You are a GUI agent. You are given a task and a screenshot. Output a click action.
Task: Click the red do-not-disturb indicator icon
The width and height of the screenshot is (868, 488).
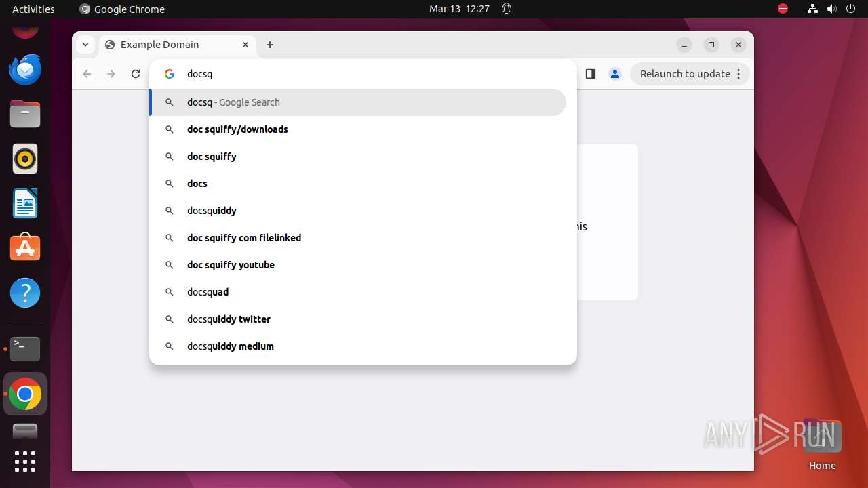pos(783,9)
